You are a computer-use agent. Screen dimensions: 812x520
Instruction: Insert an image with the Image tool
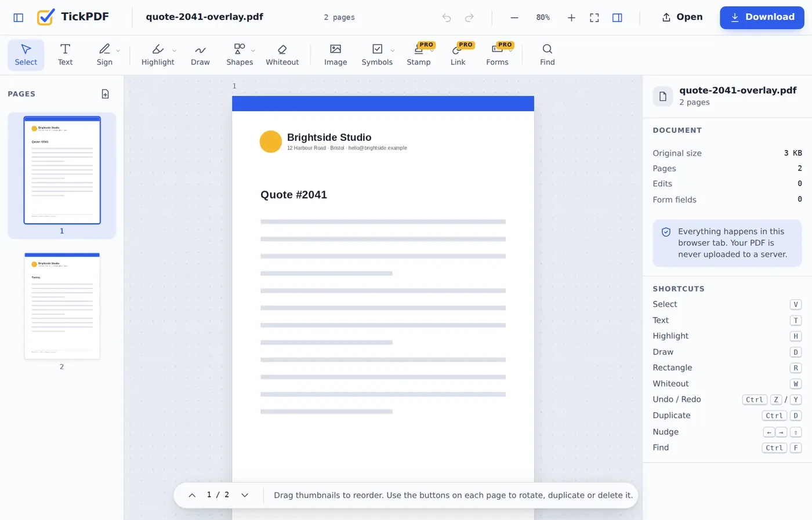(x=335, y=54)
